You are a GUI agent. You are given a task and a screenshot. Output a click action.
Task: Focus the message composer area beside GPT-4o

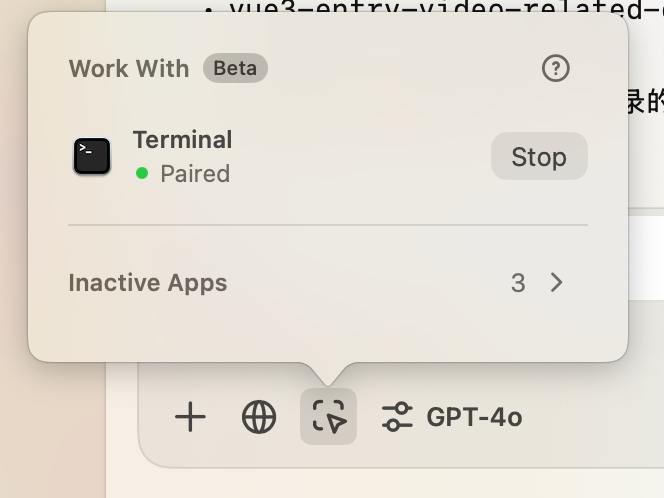click(593, 417)
